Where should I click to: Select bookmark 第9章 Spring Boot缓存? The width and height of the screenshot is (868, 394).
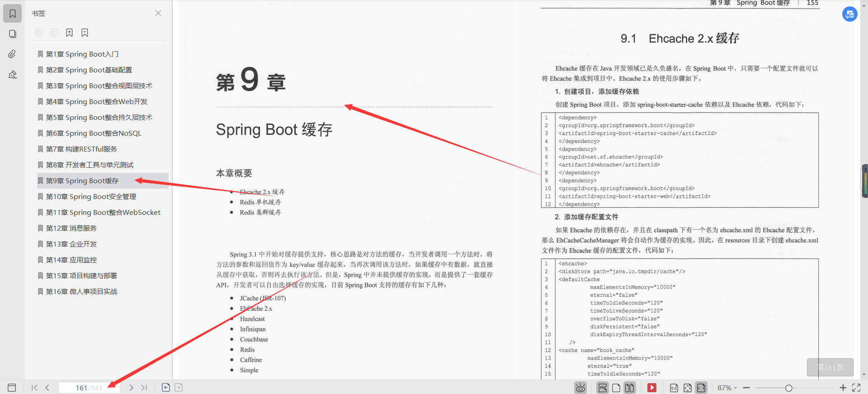click(103, 180)
